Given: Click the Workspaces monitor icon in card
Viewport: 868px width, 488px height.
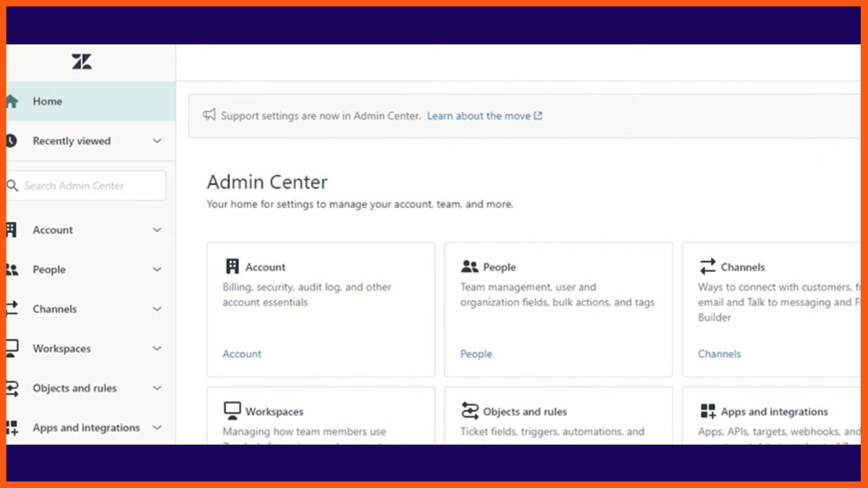Looking at the screenshot, I should [232, 411].
